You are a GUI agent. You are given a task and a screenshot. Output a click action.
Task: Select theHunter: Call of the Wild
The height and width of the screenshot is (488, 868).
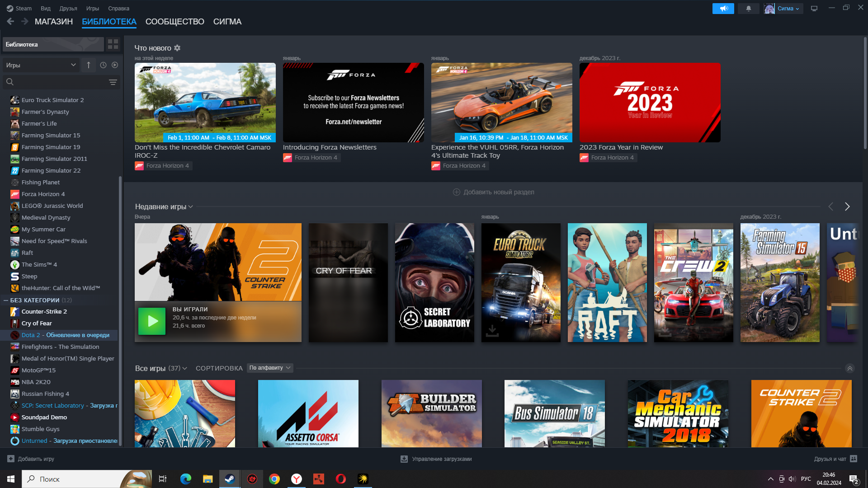[61, 288]
